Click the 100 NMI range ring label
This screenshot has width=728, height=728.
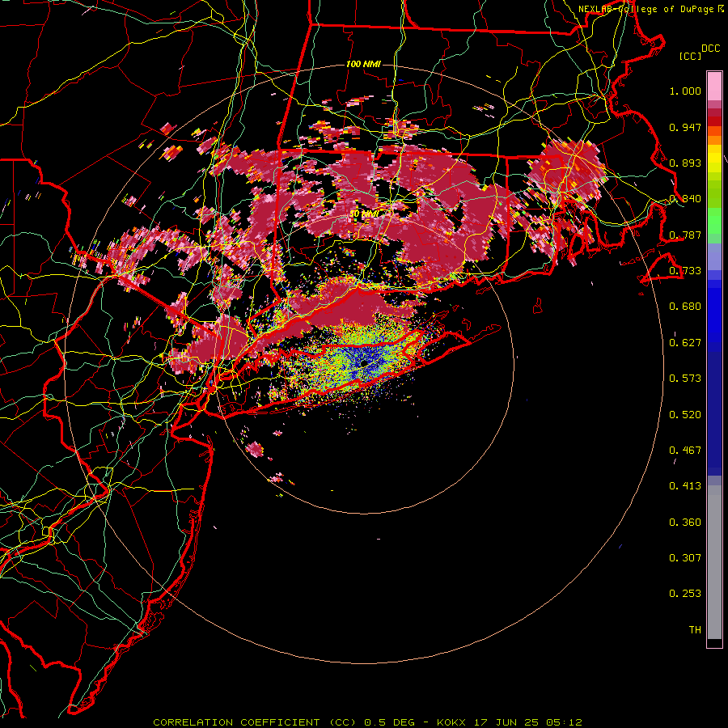tap(363, 64)
